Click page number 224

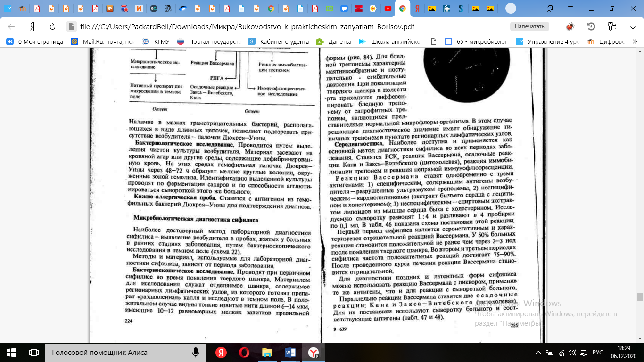tap(129, 321)
